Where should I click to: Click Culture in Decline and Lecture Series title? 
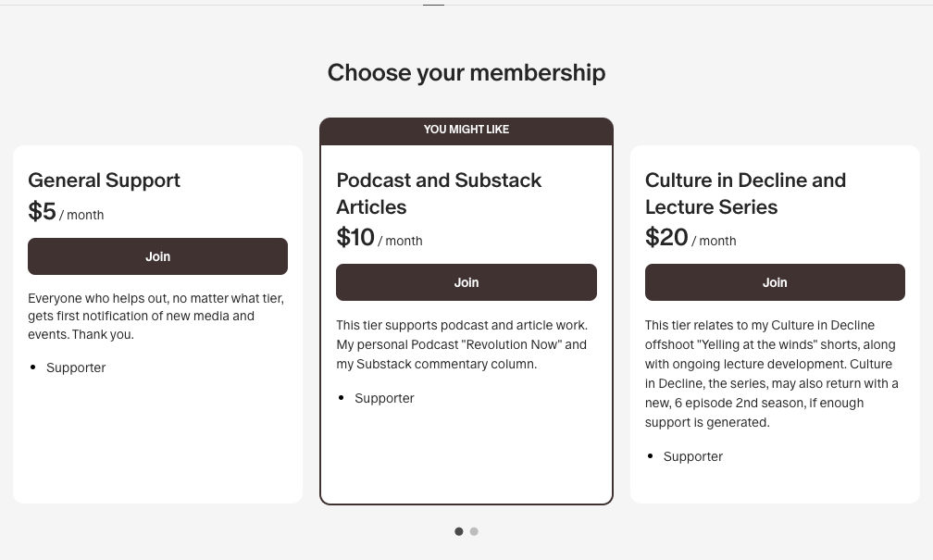click(x=745, y=193)
